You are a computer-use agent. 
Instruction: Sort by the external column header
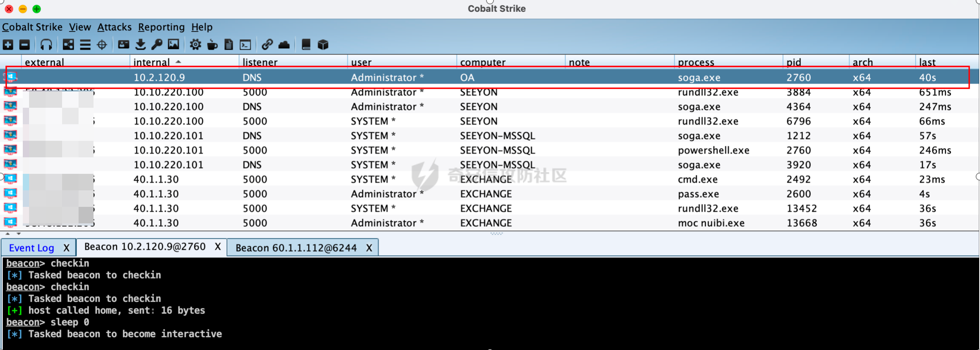point(75,62)
